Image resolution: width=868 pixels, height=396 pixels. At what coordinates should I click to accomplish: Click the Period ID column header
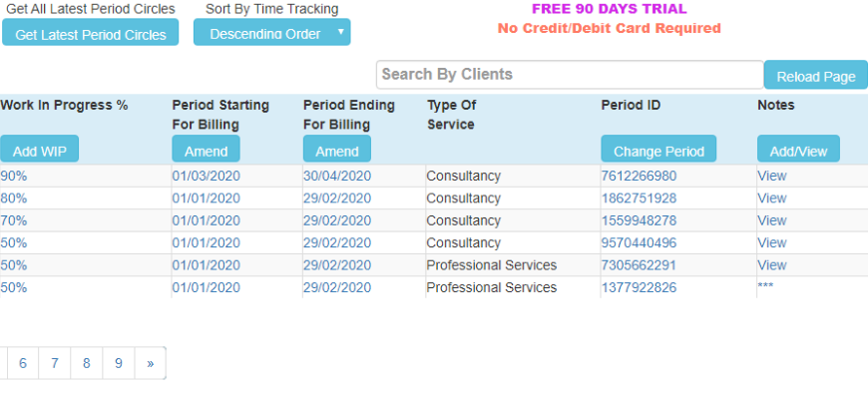pyautogui.click(x=631, y=105)
